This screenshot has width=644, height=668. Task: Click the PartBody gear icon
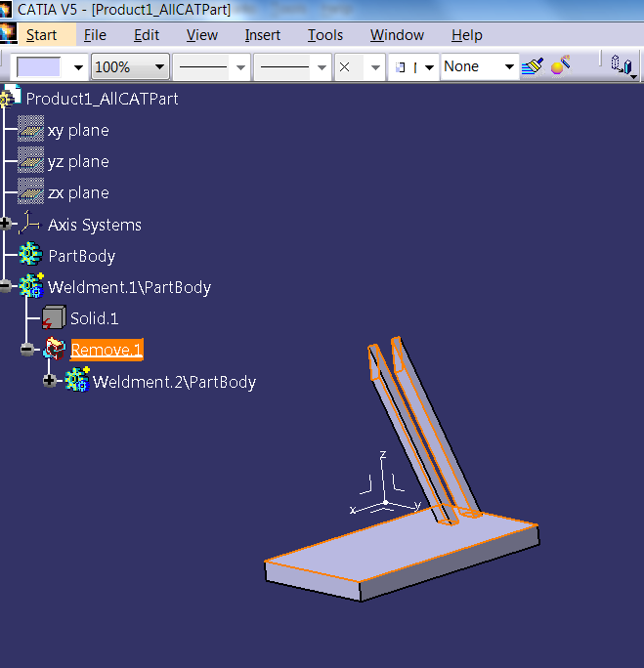pos(30,254)
